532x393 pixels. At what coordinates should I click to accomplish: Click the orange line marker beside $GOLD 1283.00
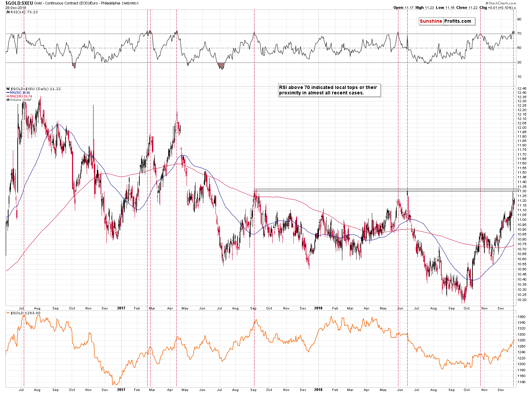[8, 313]
